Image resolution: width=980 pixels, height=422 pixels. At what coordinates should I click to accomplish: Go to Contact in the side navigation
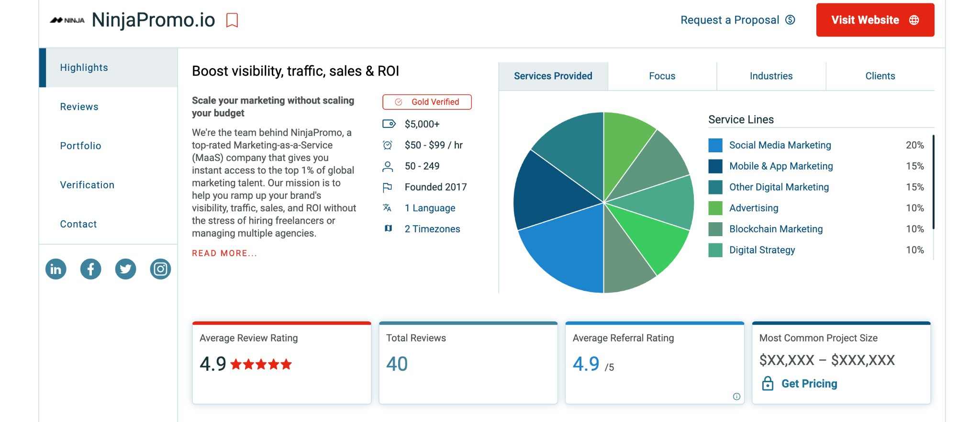pos(108,224)
